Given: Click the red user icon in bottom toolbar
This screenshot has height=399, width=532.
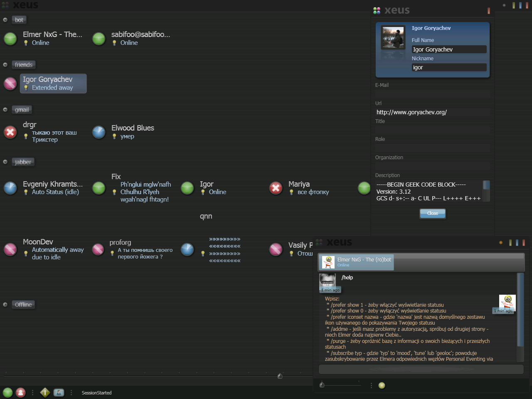Looking at the screenshot, I should (20, 392).
